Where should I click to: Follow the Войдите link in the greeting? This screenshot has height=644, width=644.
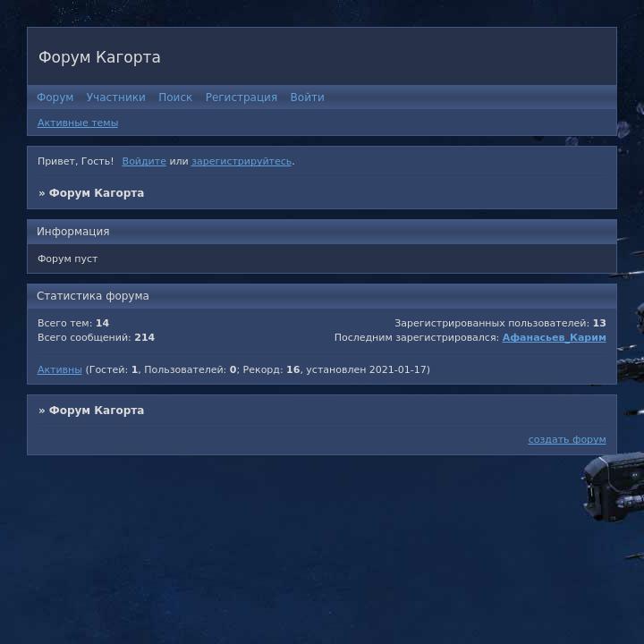pos(144,161)
